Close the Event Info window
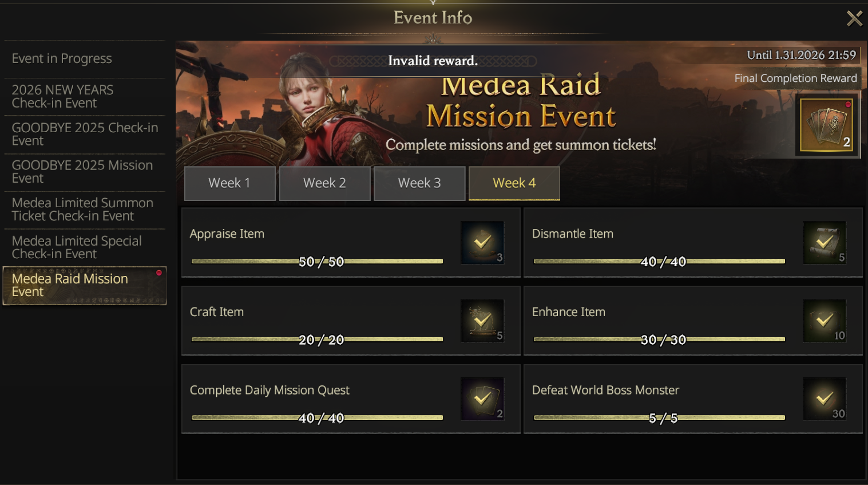This screenshot has width=868, height=485. 854,18
